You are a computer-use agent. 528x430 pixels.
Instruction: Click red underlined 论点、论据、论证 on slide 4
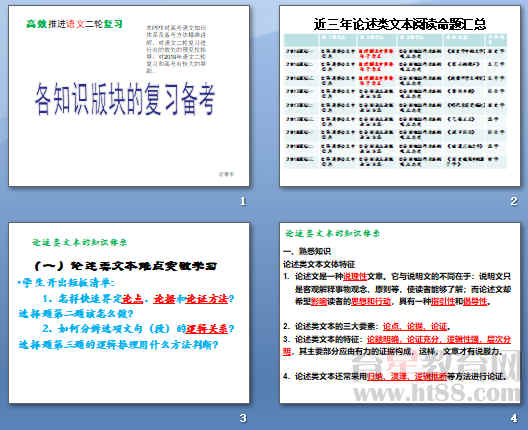click(x=415, y=326)
